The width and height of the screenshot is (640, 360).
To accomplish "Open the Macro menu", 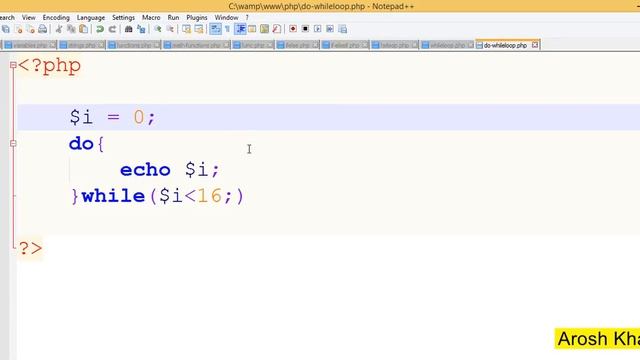I will tap(151, 18).
